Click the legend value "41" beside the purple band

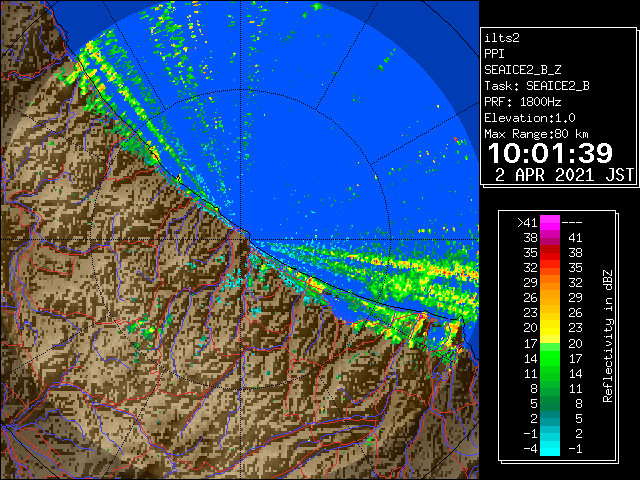click(575, 238)
